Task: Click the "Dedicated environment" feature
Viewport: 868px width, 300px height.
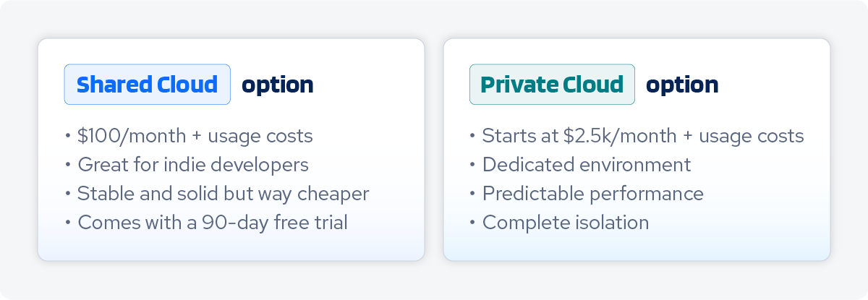Action: point(587,164)
